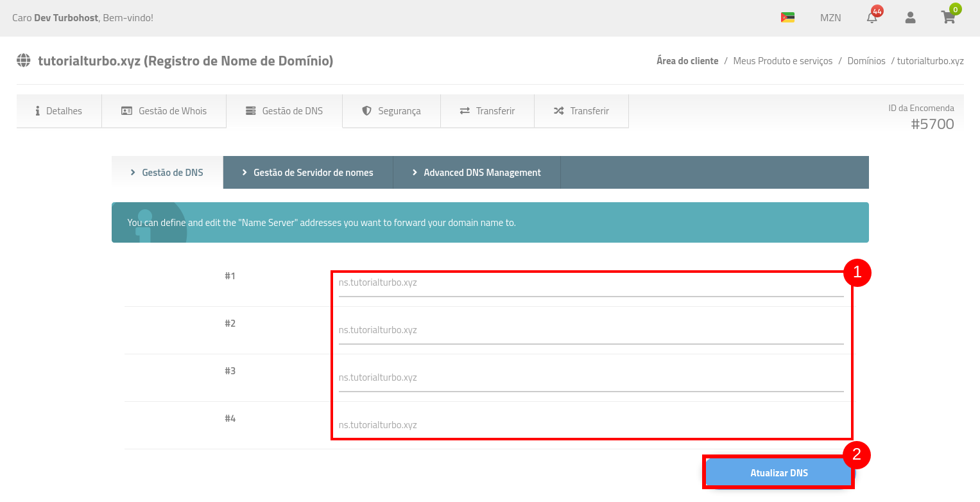The image size is (980, 502).
Task: Click the Transferir tab with shuffle icon
Action: pos(581,111)
